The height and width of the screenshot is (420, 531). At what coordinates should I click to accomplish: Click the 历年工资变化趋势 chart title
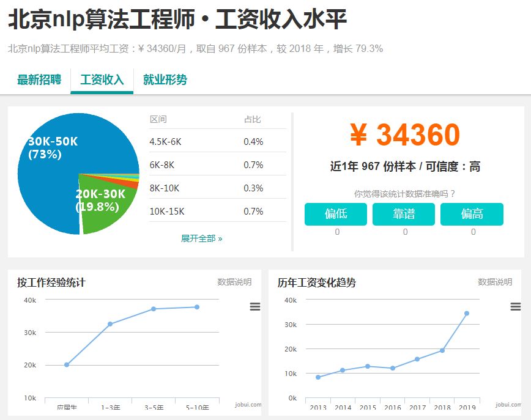coord(317,282)
